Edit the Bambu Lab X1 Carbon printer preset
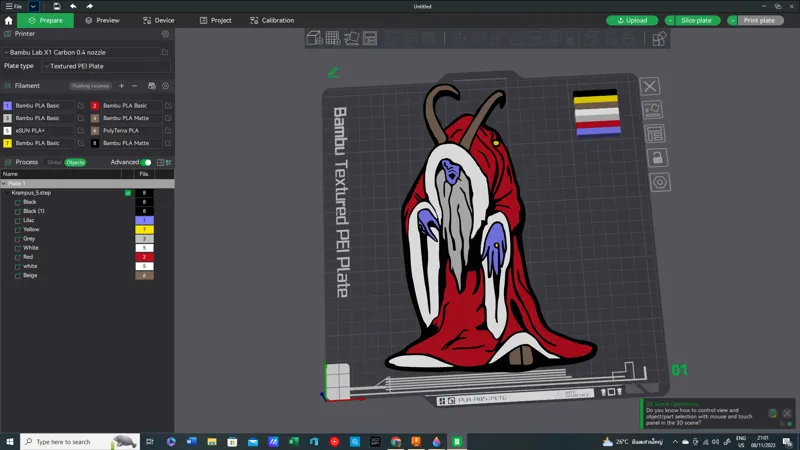The image size is (800, 450). click(x=165, y=52)
